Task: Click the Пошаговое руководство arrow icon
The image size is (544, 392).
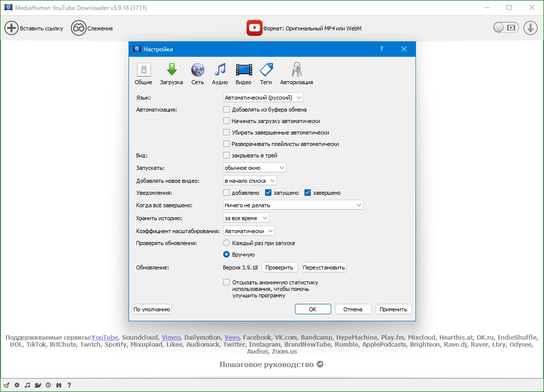Action: 320,364
